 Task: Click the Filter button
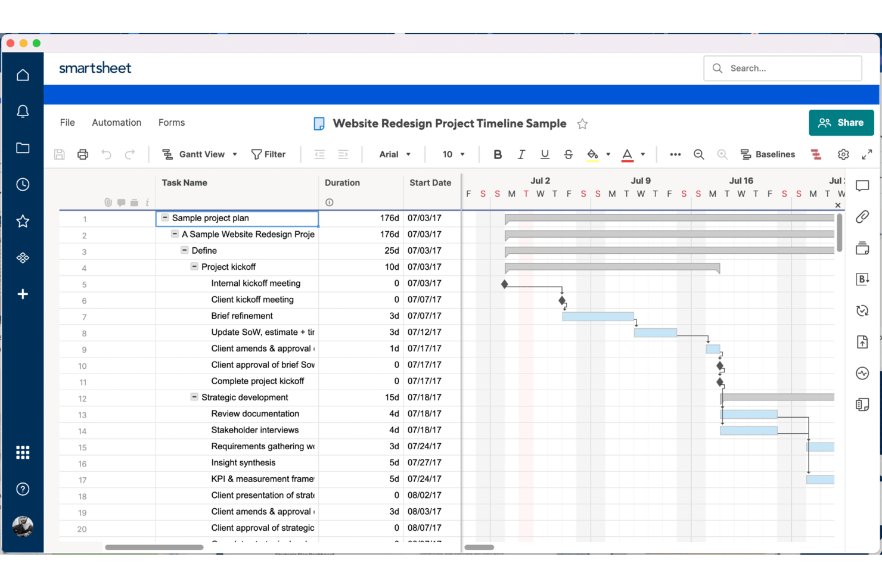268,154
